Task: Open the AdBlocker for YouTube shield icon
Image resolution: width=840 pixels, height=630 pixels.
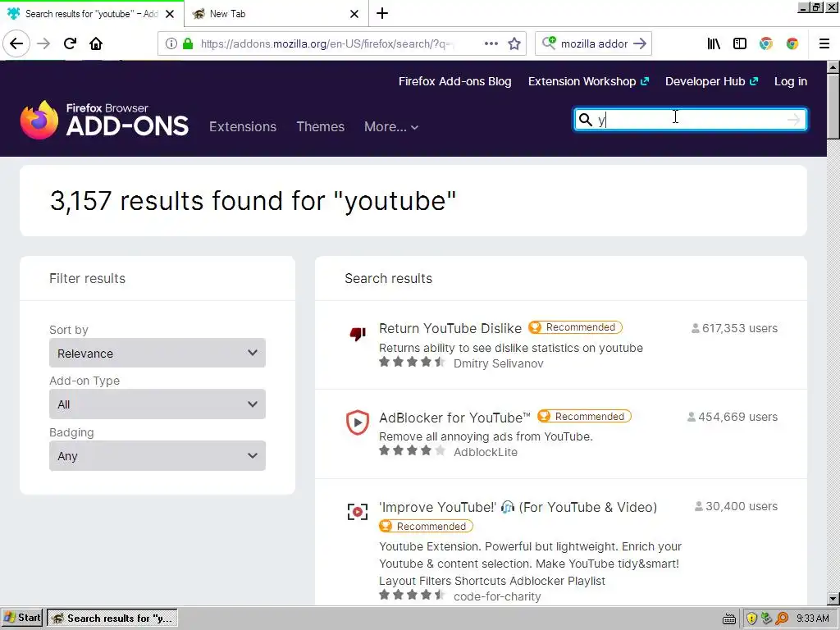Action: [358, 422]
